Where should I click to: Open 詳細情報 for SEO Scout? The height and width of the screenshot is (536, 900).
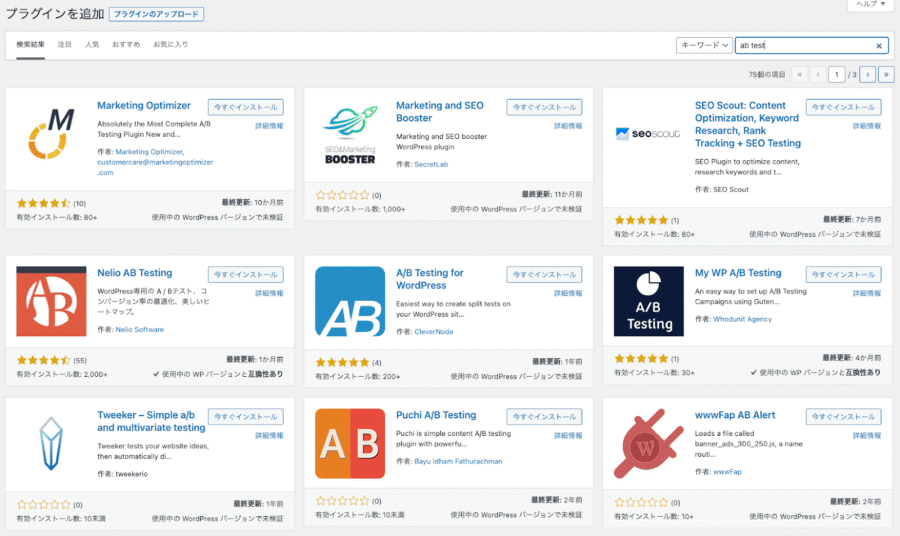coord(867,126)
